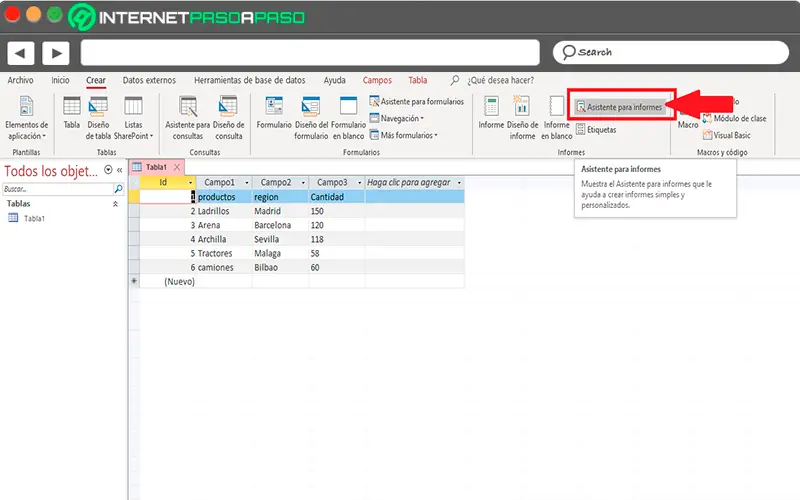The height and width of the screenshot is (500, 800).
Task: Click the magnifier icon in Buscar box
Action: coord(118,189)
